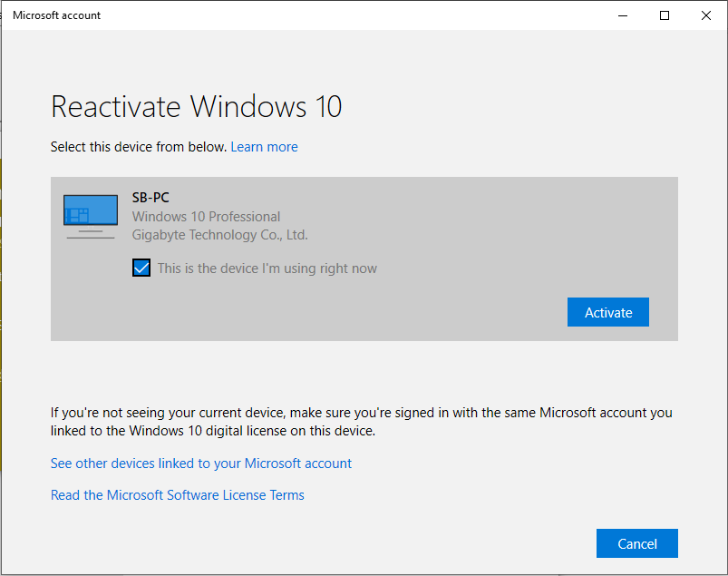Viewport: 728px width, 576px height.
Task: Select the SB-PC computer icon
Action: point(91,217)
